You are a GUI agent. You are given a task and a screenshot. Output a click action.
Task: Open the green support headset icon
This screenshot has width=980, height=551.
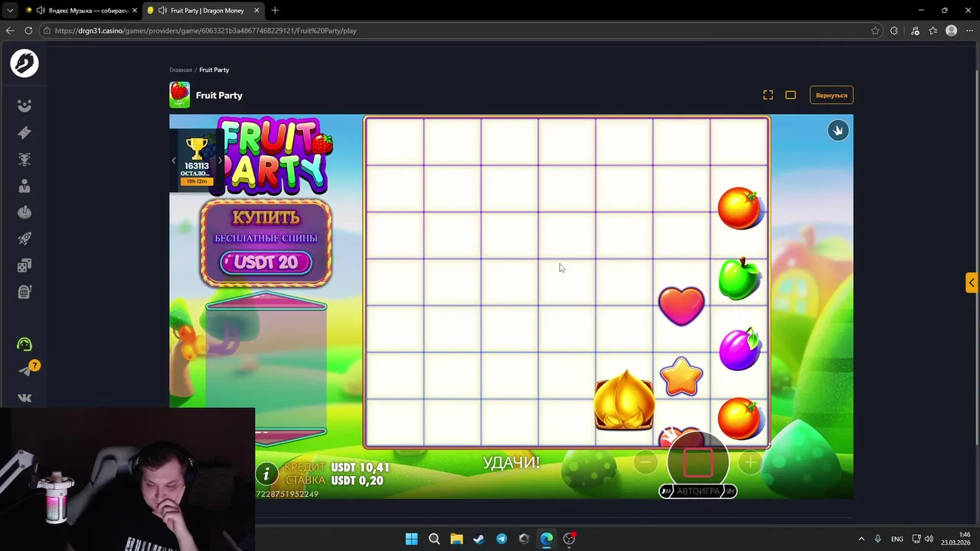(x=24, y=344)
